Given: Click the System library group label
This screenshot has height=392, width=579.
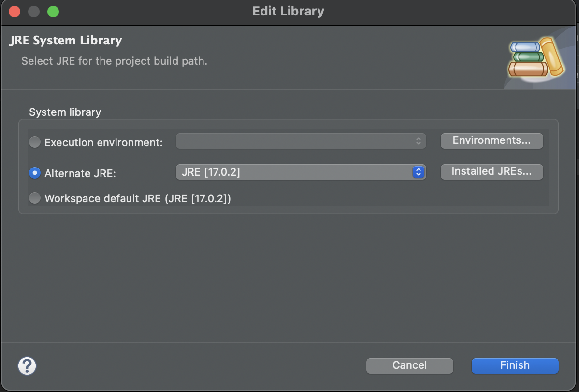Looking at the screenshot, I should tap(65, 112).
